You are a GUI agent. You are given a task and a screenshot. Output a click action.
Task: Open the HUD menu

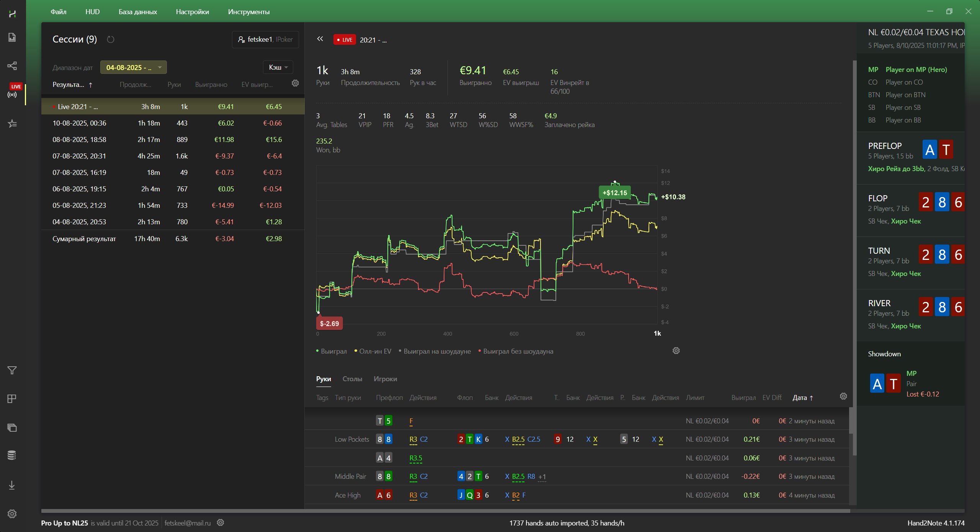point(92,12)
